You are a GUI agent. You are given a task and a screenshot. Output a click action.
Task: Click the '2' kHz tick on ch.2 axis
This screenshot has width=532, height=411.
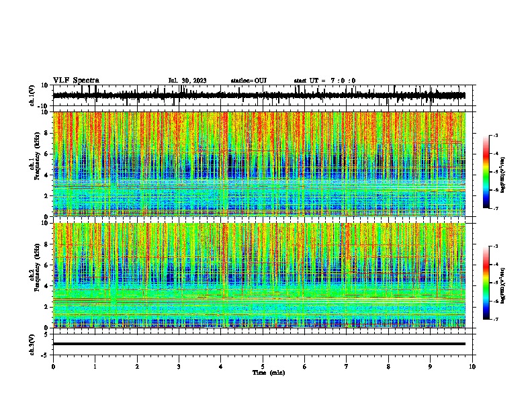[46, 307]
